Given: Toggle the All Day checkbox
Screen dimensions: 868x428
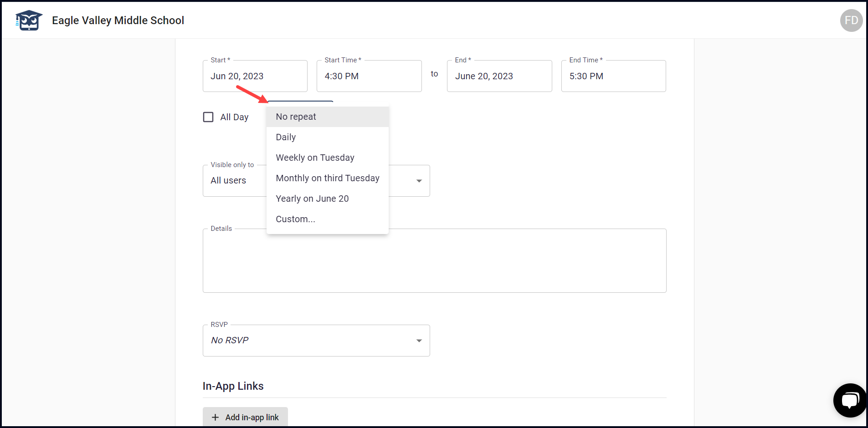Looking at the screenshot, I should [x=208, y=117].
